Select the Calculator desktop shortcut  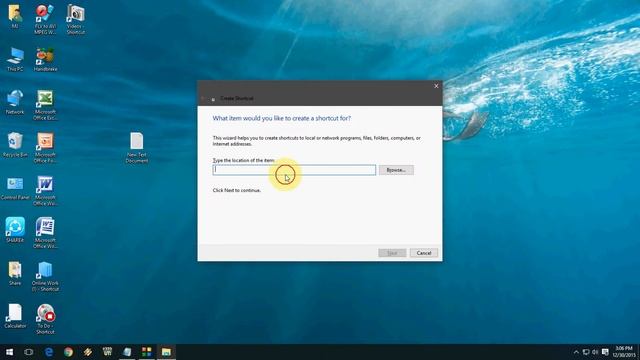click(x=15, y=316)
